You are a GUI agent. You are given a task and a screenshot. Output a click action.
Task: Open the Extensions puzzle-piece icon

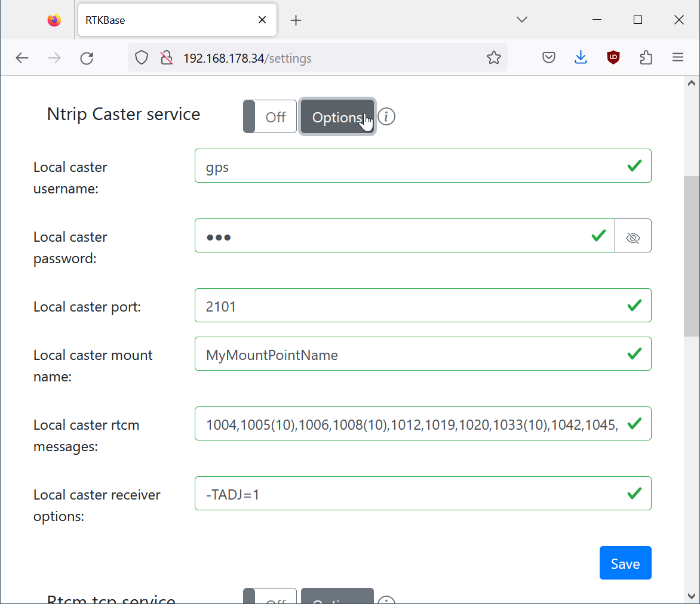(646, 58)
